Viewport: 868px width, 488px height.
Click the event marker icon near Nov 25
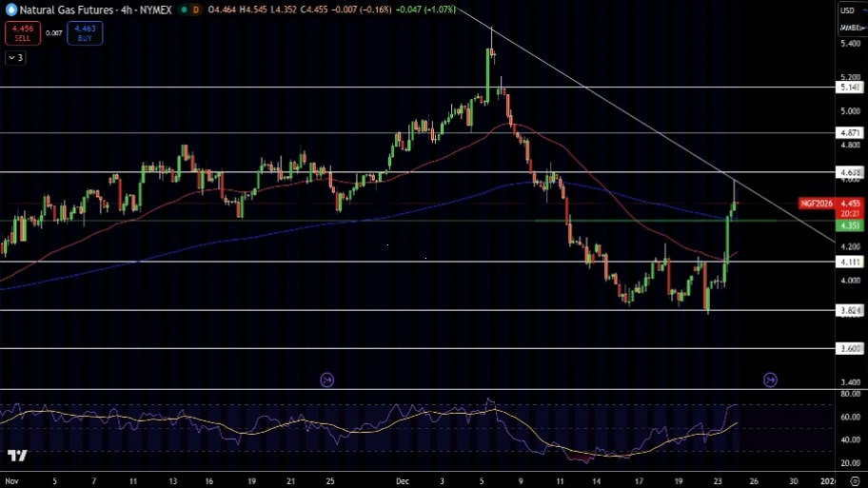[327, 380]
